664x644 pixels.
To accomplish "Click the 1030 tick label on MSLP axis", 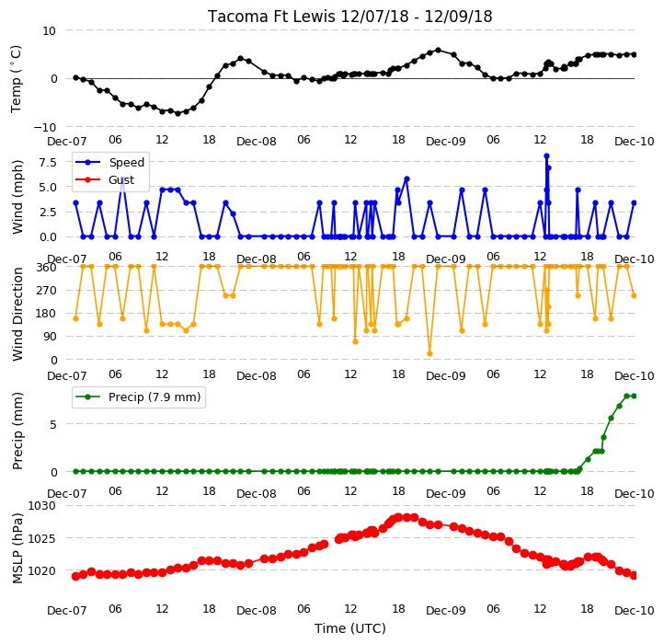I will click(x=41, y=505).
